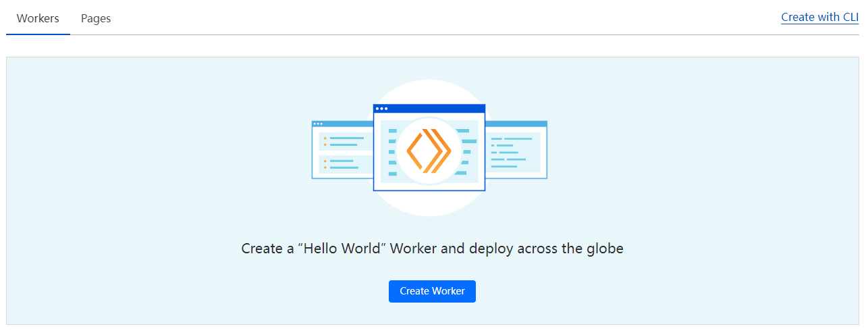Click orange bullet dots in left window upper card

(x=325, y=141)
